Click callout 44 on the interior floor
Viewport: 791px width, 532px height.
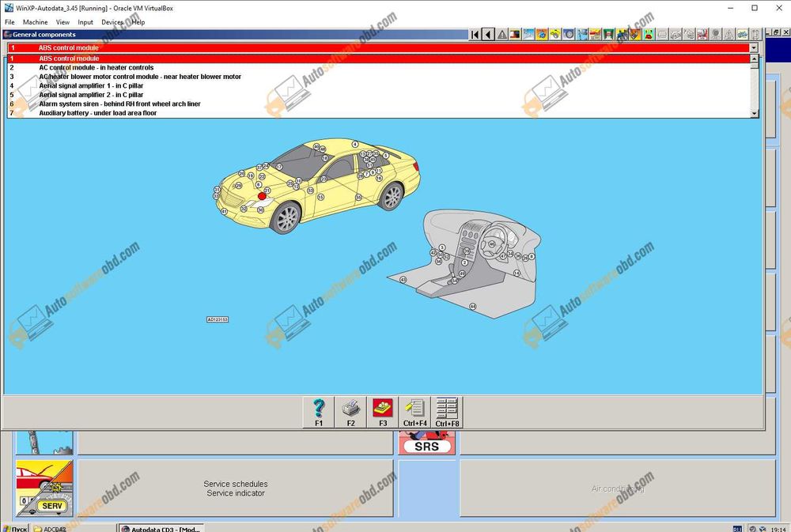coord(473,307)
